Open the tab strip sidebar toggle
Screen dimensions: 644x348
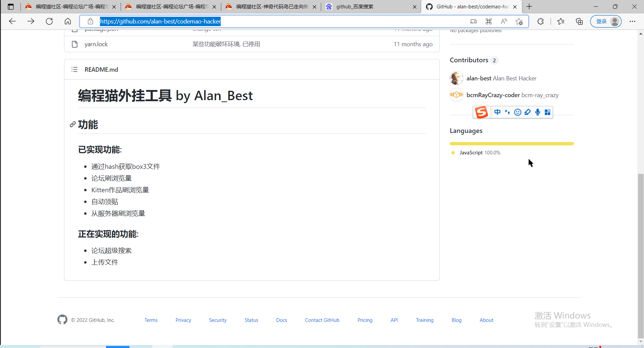pos(11,7)
